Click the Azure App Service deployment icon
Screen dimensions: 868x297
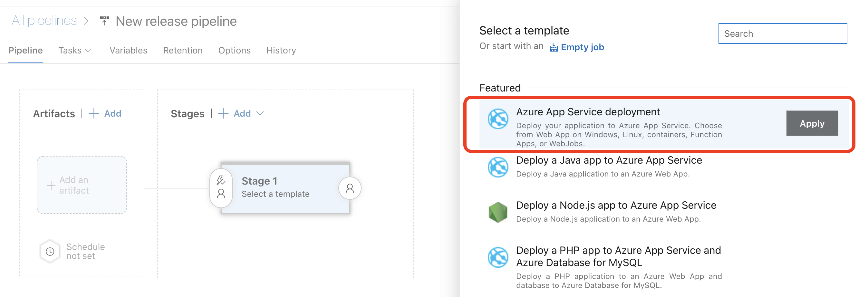click(x=498, y=119)
